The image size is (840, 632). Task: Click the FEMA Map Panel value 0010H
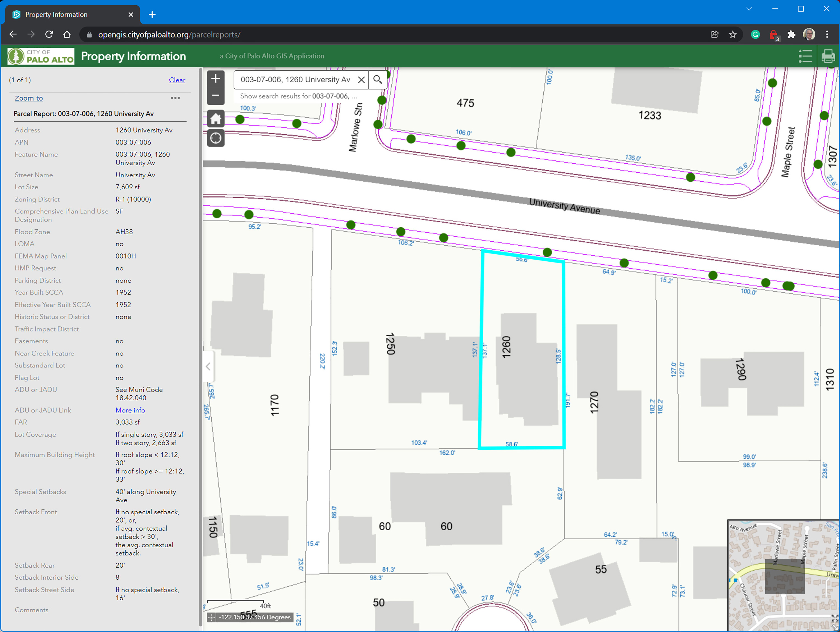point(126,256)
